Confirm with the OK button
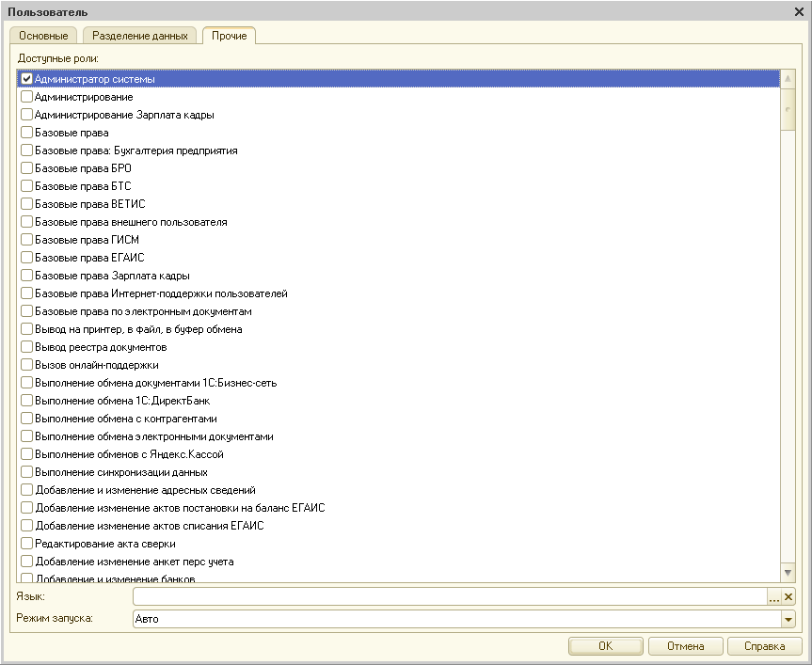This screenshot has height=665, width=812. point(605,646)
